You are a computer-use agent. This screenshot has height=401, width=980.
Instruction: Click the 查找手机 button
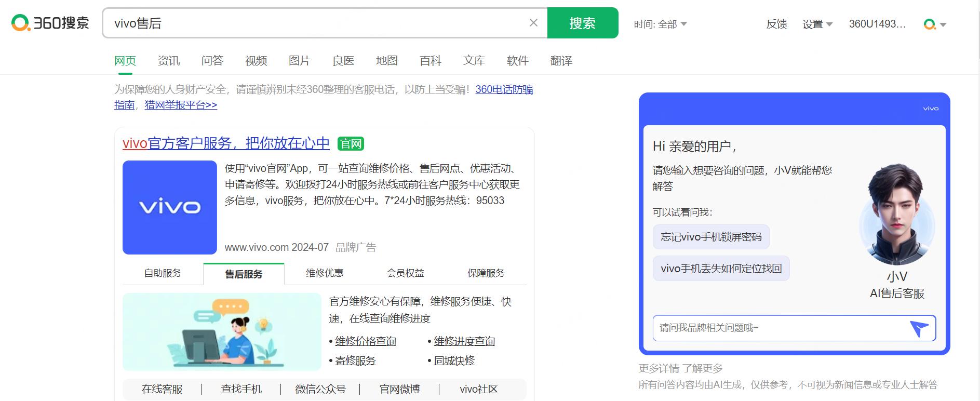[241, 389]
